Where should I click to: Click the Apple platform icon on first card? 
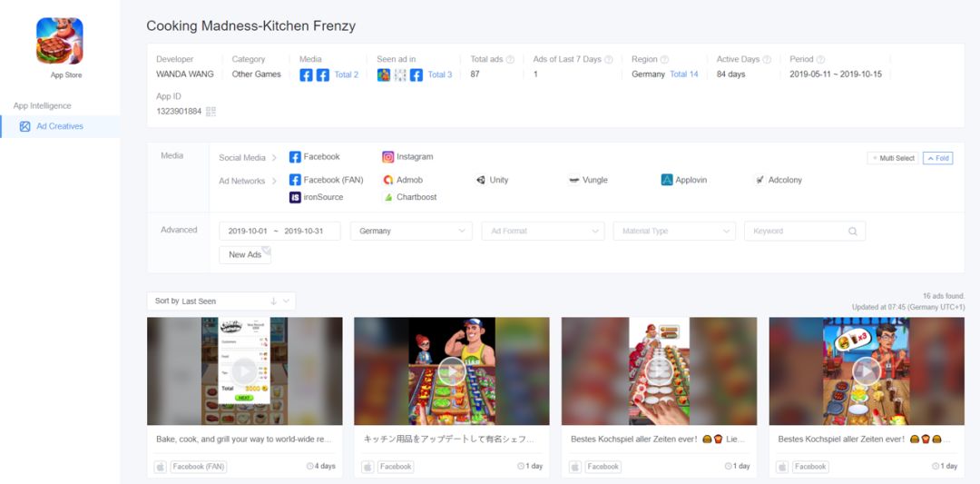click(x=160, y=467)
